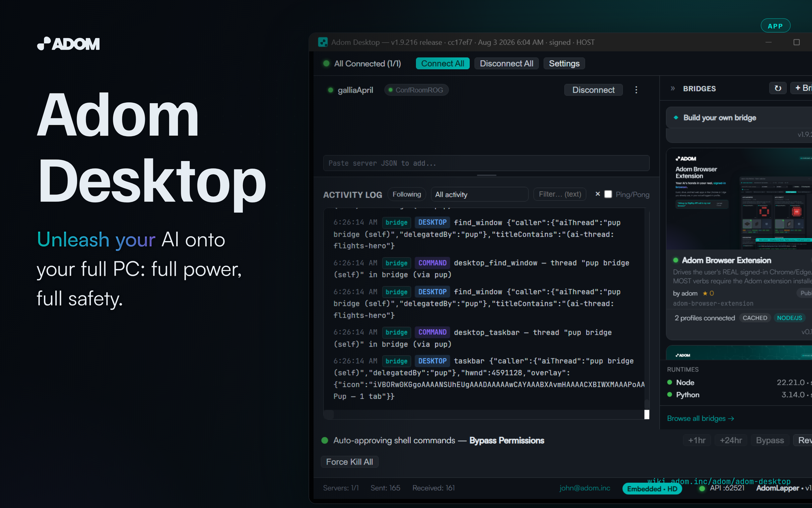Open the galliaApril server options menu
This screenshot has height=508, width=812.
pyautogui.click(x=636, y=90)
